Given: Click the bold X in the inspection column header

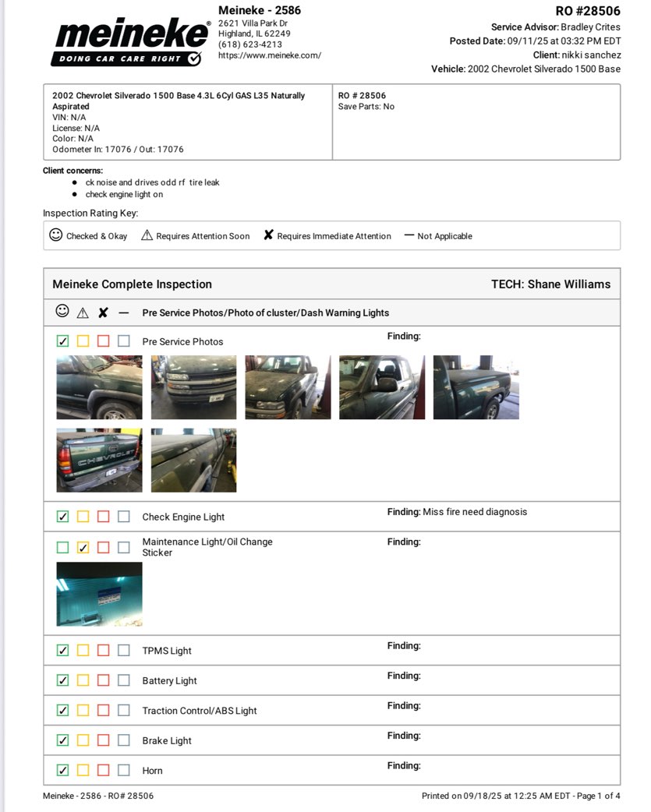Looking at the screenshot, I should [x=103, y=312].
